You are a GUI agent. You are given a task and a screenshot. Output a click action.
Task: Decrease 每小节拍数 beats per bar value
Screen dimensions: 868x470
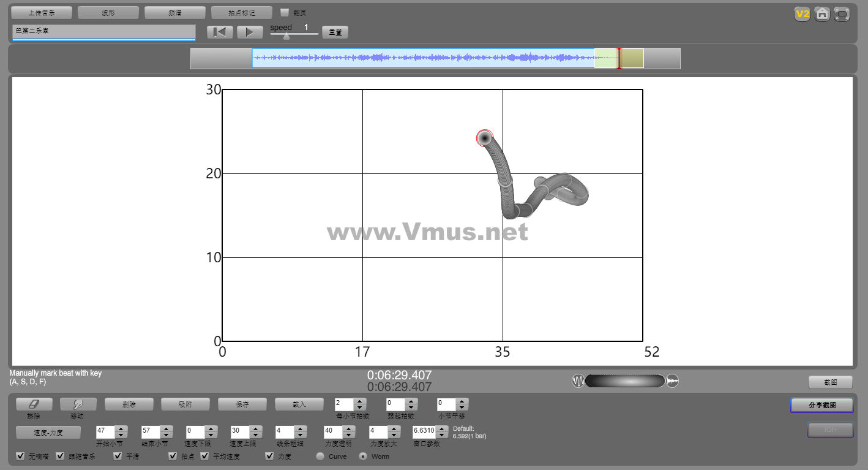click(360, 407)
